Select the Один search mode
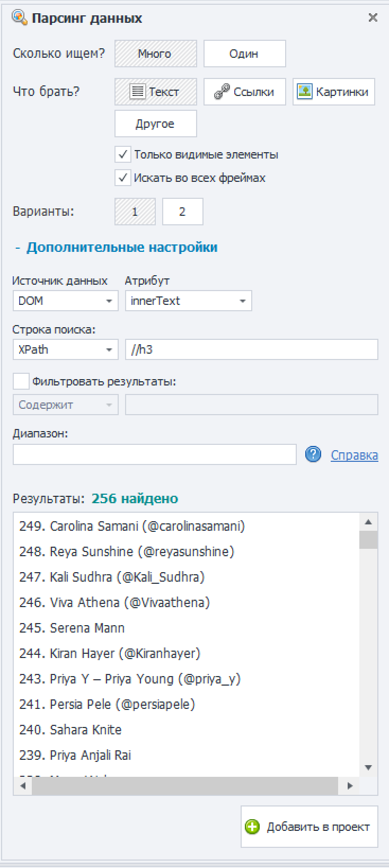Viewport: 389px width, 868px height. pyautogui.click(x=244, y=54)
